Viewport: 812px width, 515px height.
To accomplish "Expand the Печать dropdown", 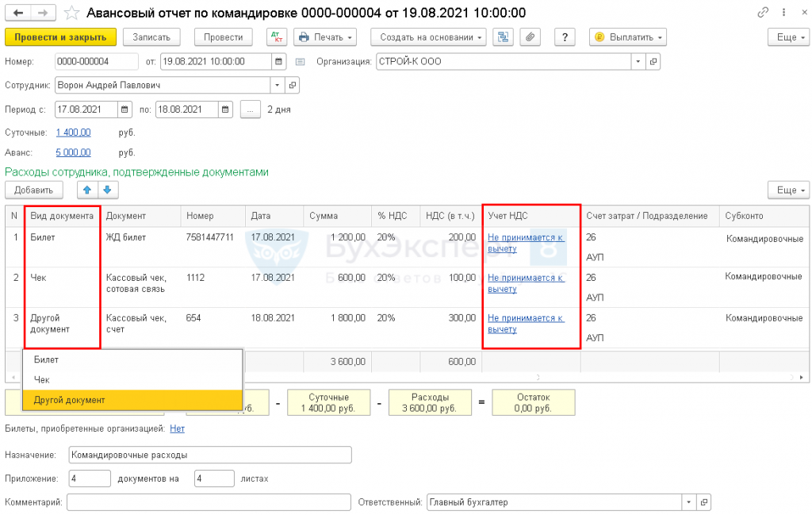I will (x=325, y=37).
